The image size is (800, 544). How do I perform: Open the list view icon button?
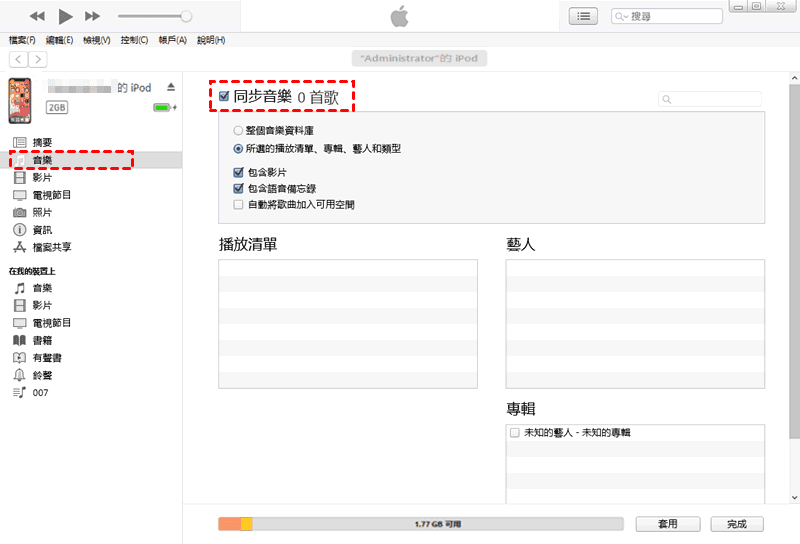pos(582,16)
